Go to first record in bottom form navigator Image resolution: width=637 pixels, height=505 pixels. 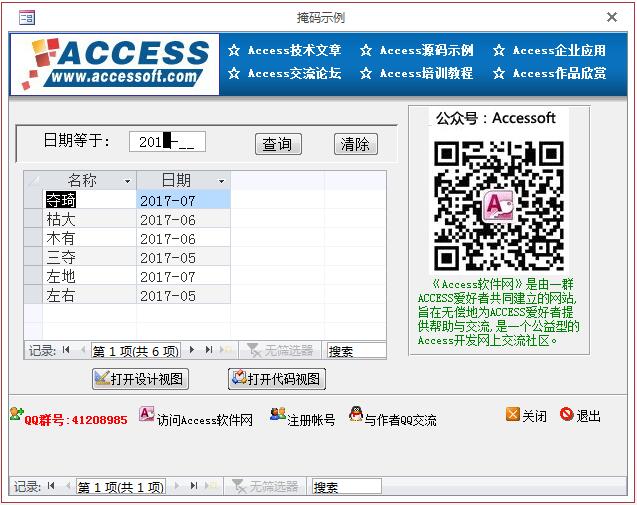[x=51, y=485]
